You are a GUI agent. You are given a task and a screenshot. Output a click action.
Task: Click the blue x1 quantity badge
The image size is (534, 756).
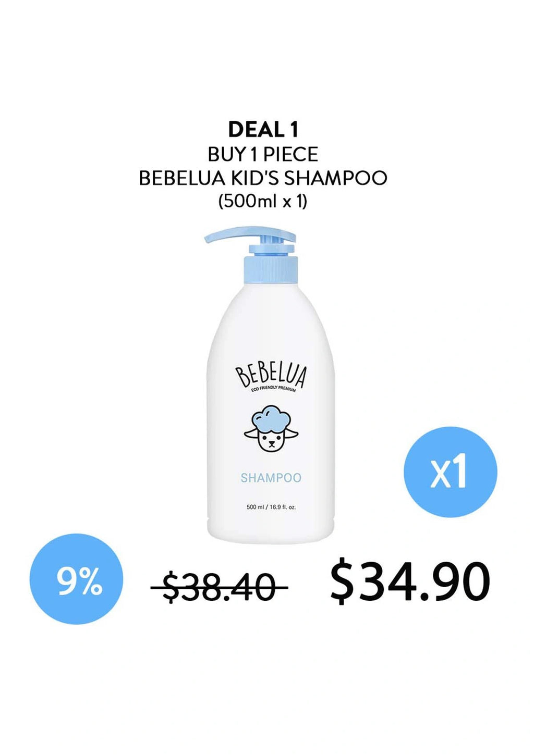coord(451,472)
